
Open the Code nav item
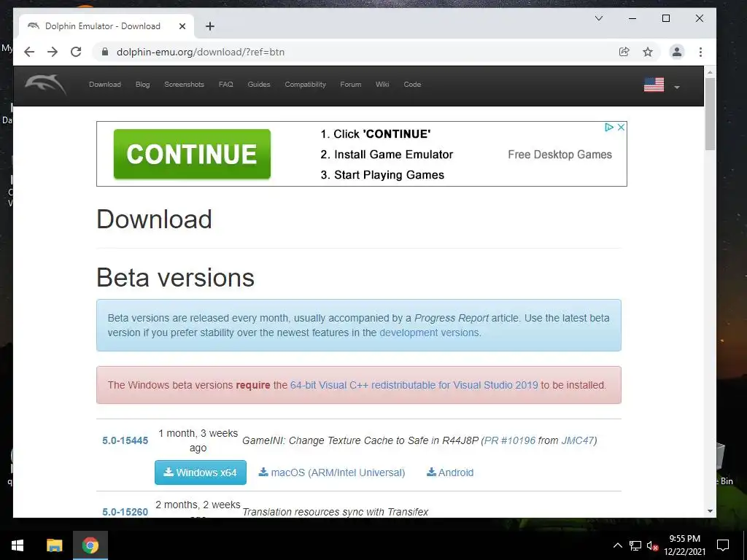[x=412, y=85]
